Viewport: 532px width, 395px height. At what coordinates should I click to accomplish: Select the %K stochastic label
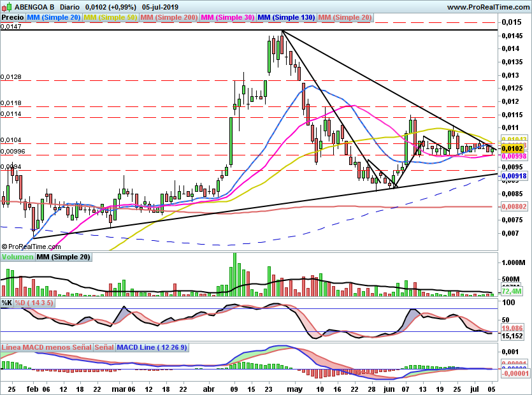coord(7,303)
